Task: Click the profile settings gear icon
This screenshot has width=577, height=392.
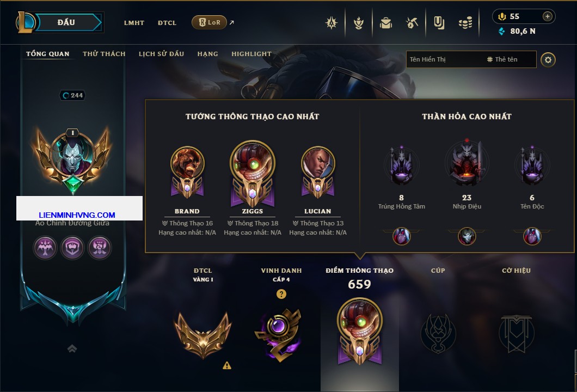Action: [x=548, y=60]
